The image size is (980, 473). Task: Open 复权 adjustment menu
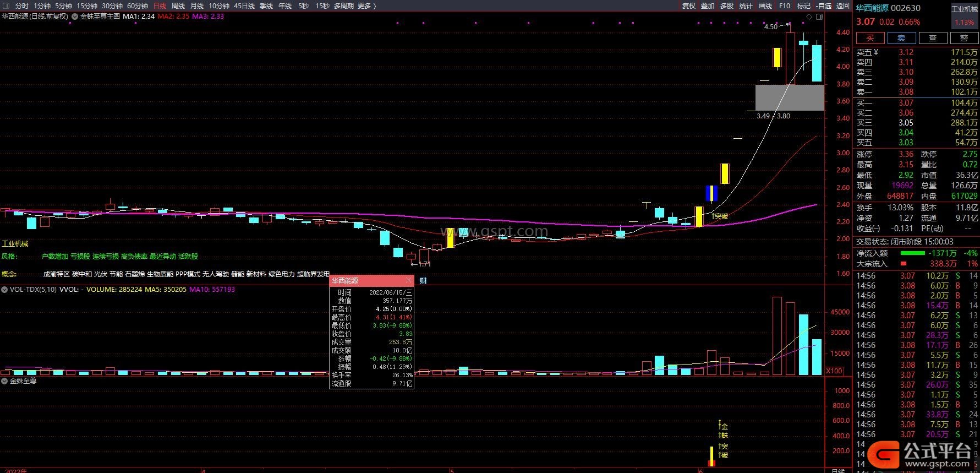(x=689, y=6)
